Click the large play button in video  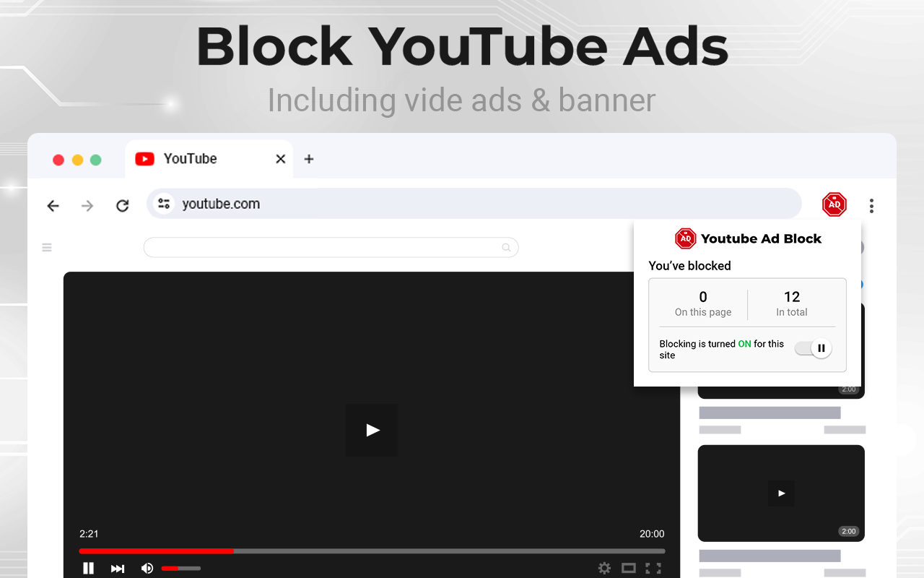372,430
